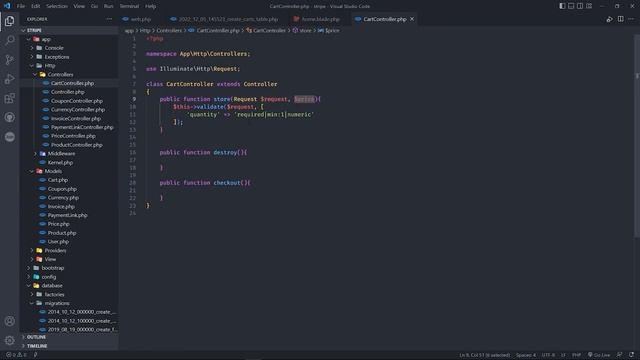Open the Accounts icon in the activity bar

pos(9,321)
